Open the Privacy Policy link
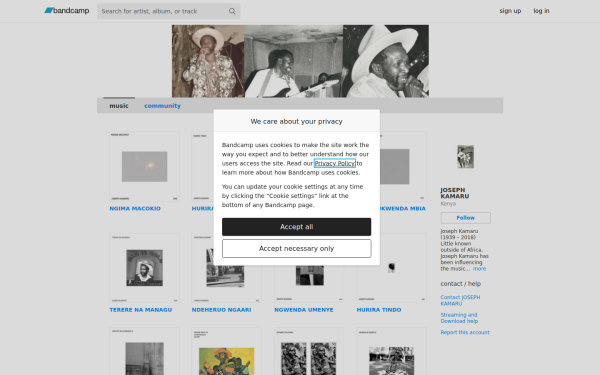The height and width of the screenshot is (375, 600). pos(335,163)
